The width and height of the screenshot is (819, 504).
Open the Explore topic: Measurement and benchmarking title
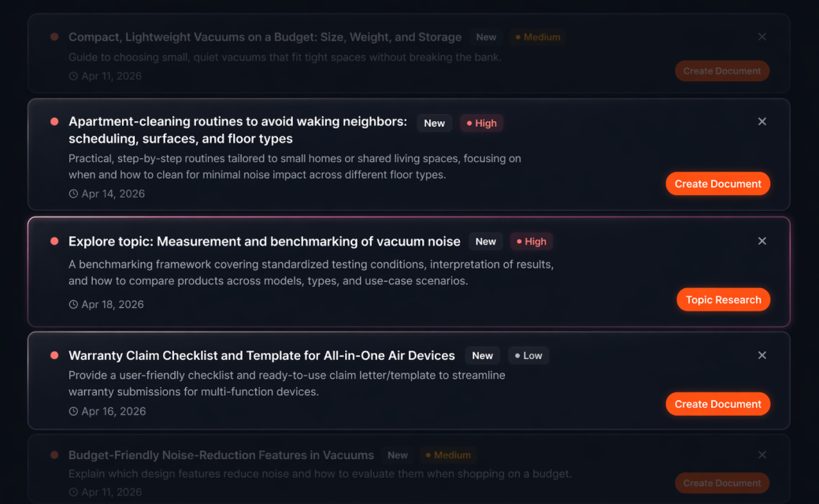pos(264,242)
